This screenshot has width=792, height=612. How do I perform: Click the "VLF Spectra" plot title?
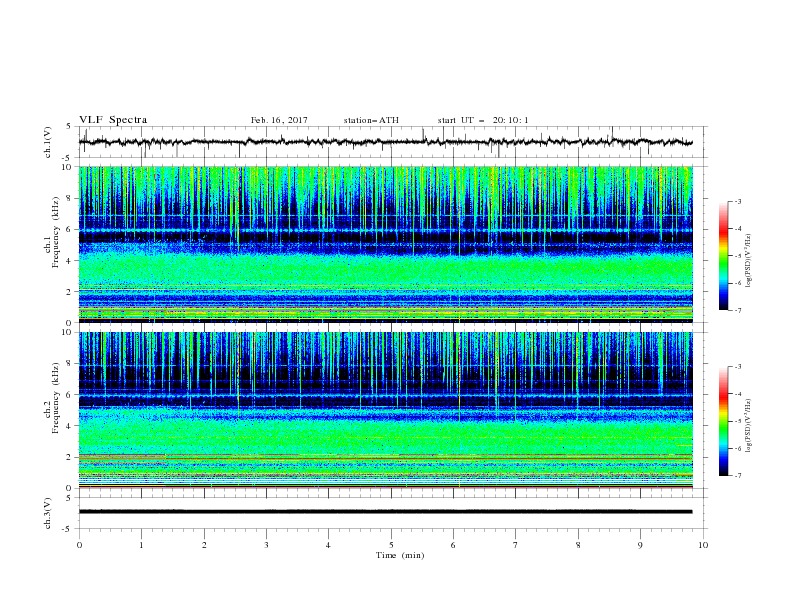113,120
